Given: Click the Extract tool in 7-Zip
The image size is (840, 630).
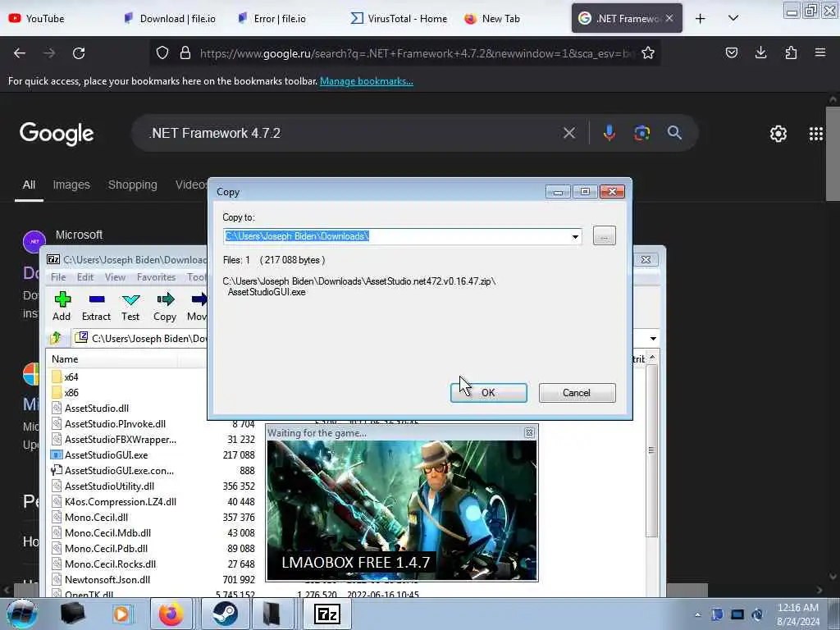Looking at the screenshot, I should click(97, 307).
